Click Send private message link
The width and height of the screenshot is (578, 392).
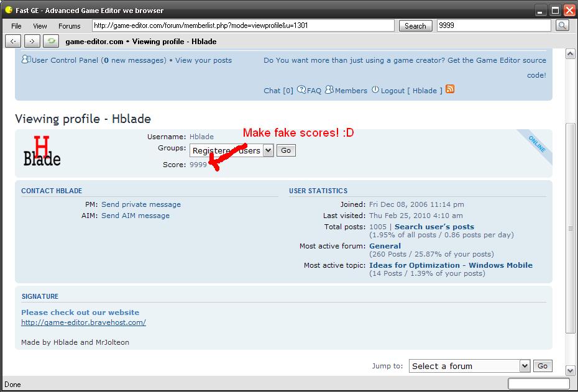click(141, 204)
